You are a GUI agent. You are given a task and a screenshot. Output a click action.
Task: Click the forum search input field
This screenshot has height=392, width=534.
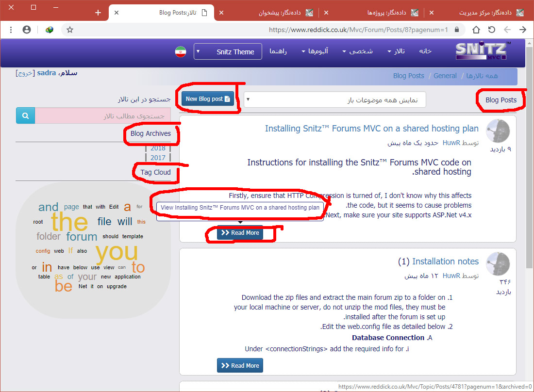[x=102, y=116]
